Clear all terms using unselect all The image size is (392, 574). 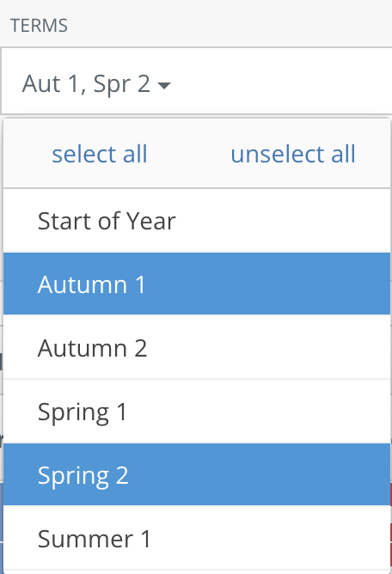(x=293, y=154)
